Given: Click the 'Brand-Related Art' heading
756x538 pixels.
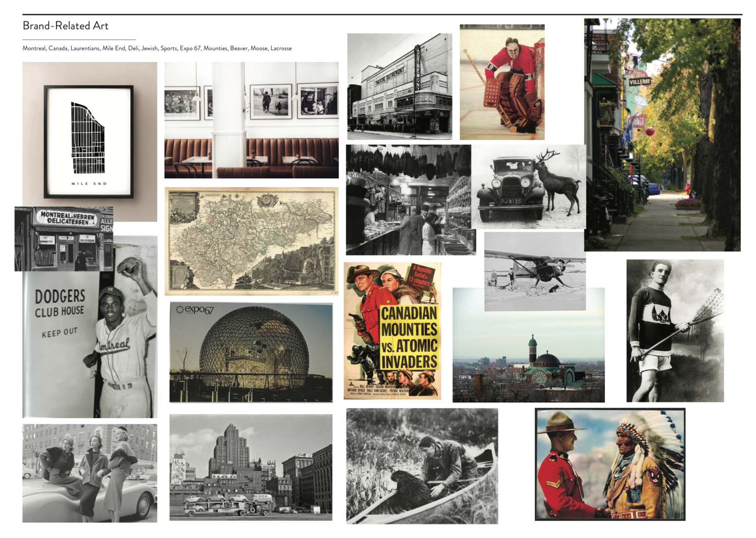Looking at the screenshot, I should point(66,26).
